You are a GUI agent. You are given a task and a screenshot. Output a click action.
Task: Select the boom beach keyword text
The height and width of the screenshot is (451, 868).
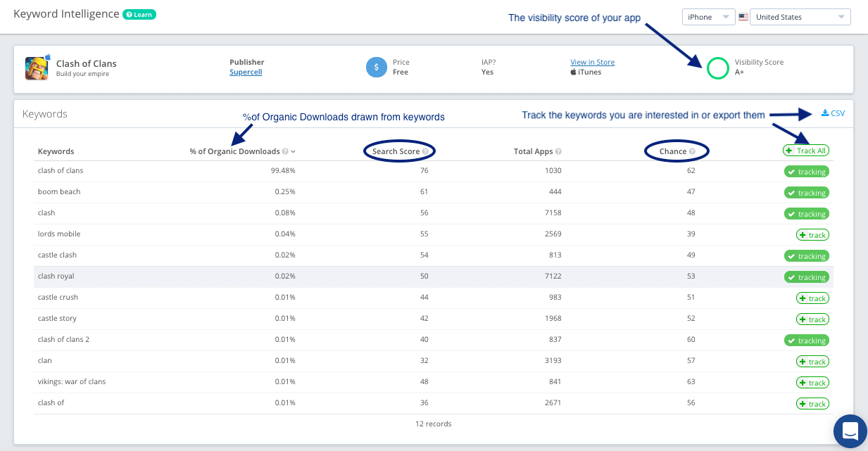59,191
